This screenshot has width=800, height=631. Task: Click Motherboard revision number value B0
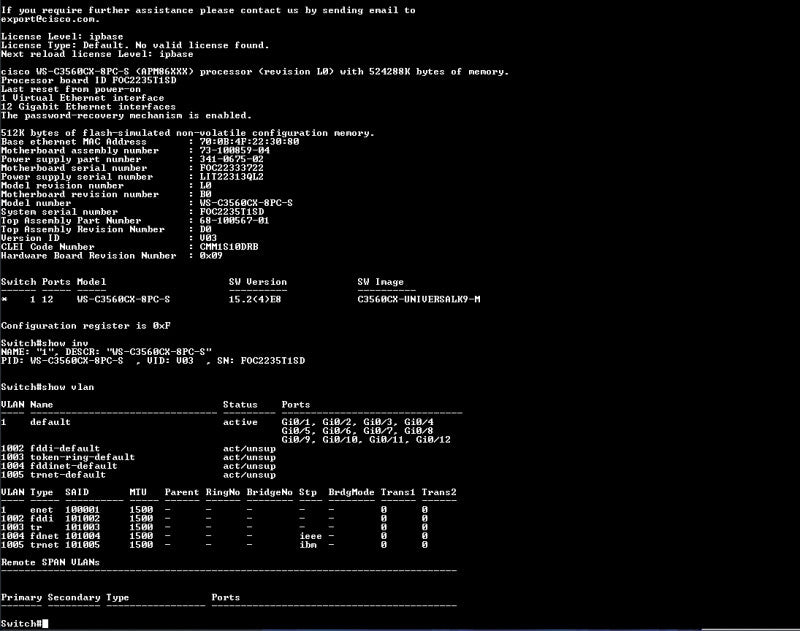[206, 194]
